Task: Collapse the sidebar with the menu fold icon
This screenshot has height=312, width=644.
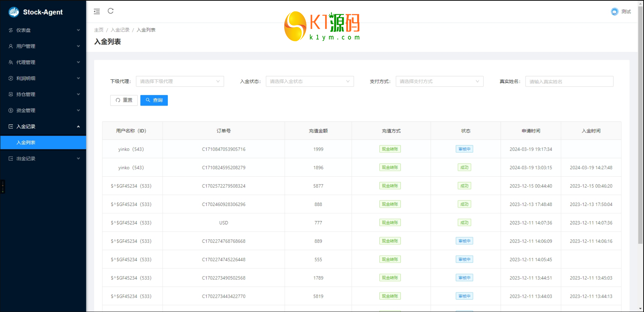Action: (97, 11)
